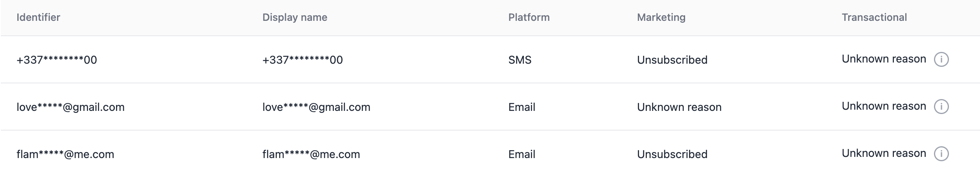The width and height of the screenshot is (980, 173).
Task: Select the love gmail.com identifier
Action: [70, 107]
